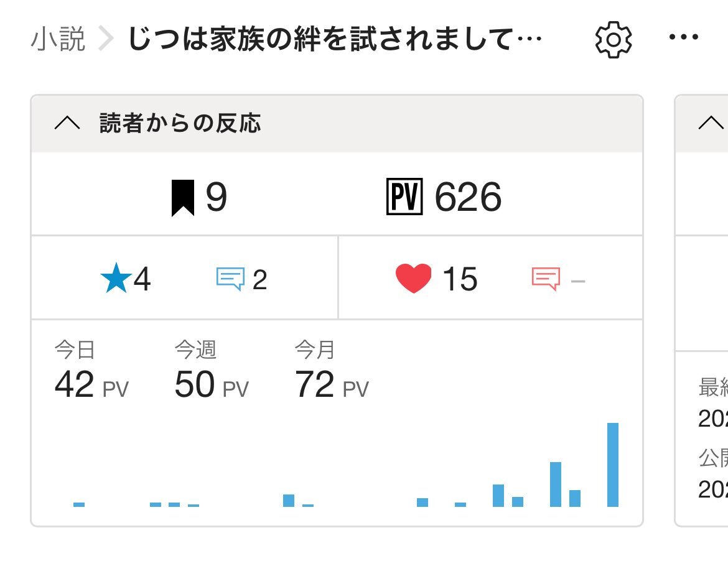This screenshot has width=728, height=561.
Task: Click the breadcrumb chevron after 小説
Action: [106, 39]
